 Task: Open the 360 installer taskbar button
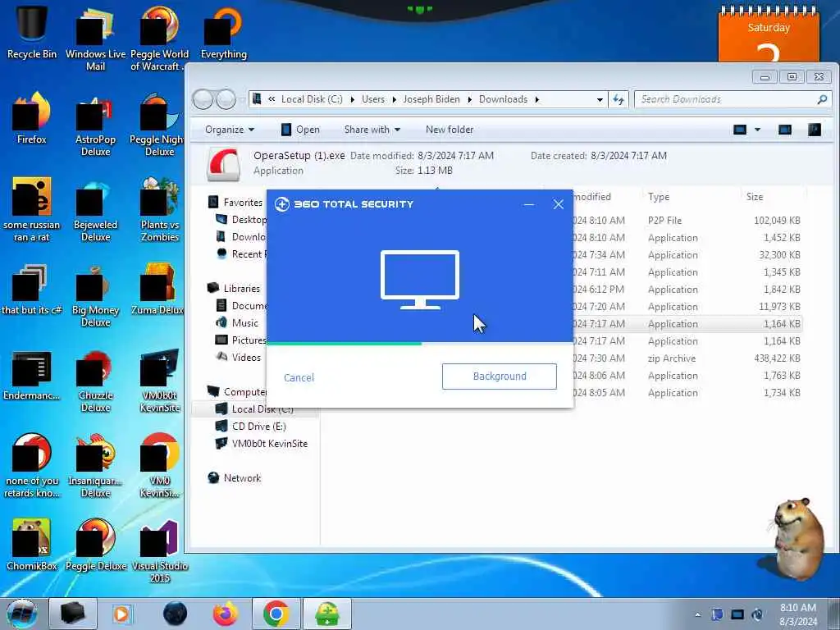coord(327,614)
